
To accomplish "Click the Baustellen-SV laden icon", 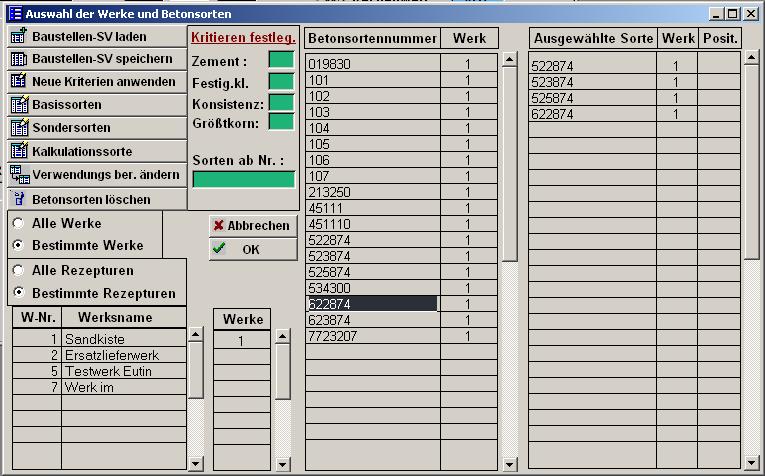I will [x=18, y=36].
